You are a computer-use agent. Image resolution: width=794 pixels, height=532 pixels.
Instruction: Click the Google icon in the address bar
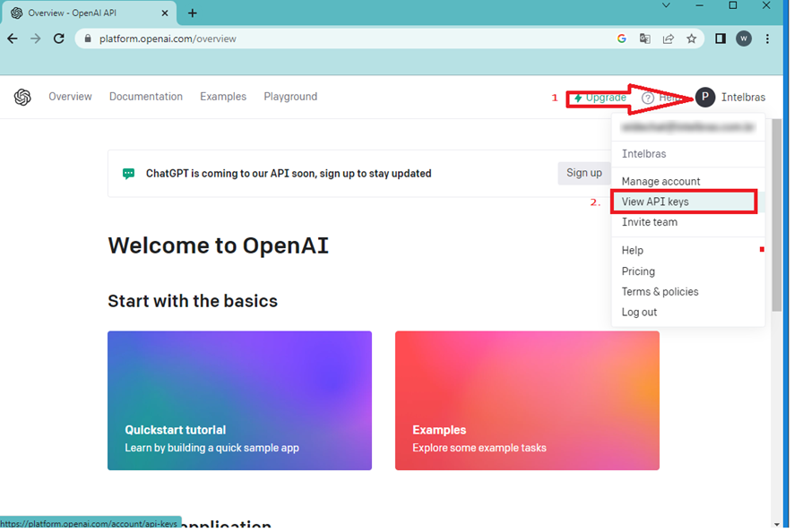point(622,39)
